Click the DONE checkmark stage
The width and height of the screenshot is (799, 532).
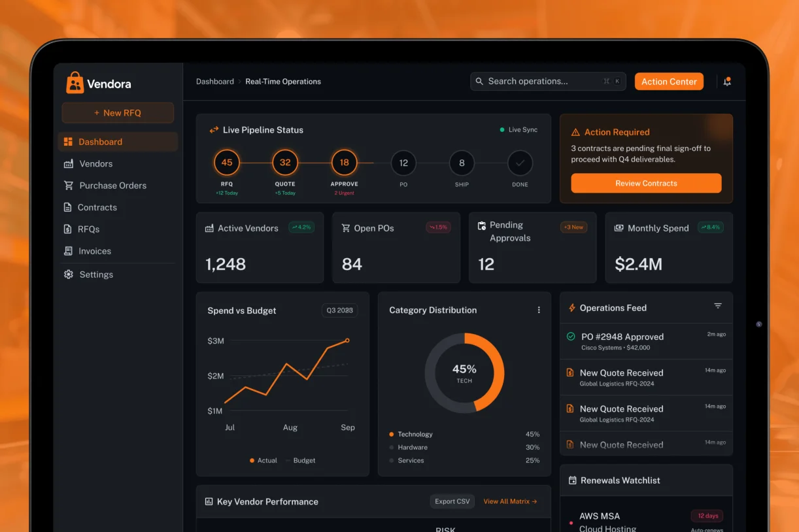[x=520, y=163]
